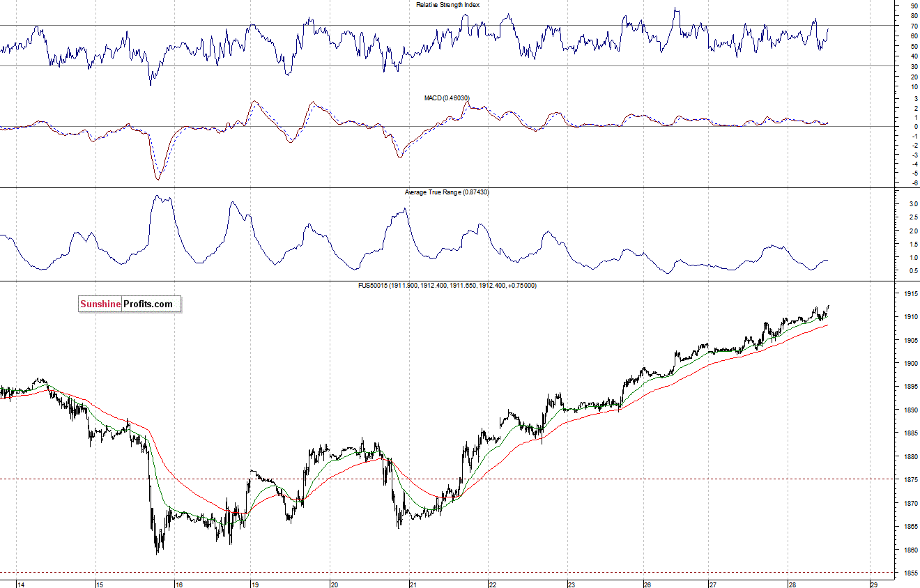Select date label 16 on the time axis
This screenshot has width=920, height=588.
click(x=178, y=584)
